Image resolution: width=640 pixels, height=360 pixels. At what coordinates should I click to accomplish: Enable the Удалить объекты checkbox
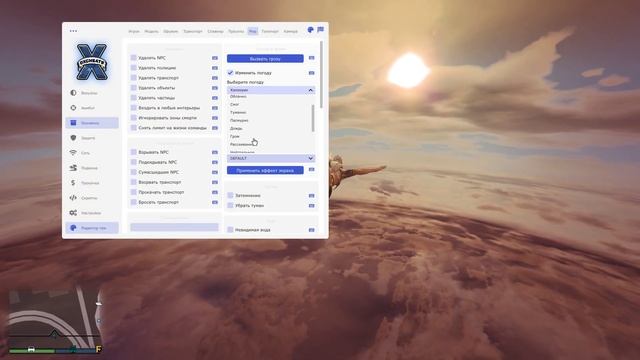tap(133, 88)
